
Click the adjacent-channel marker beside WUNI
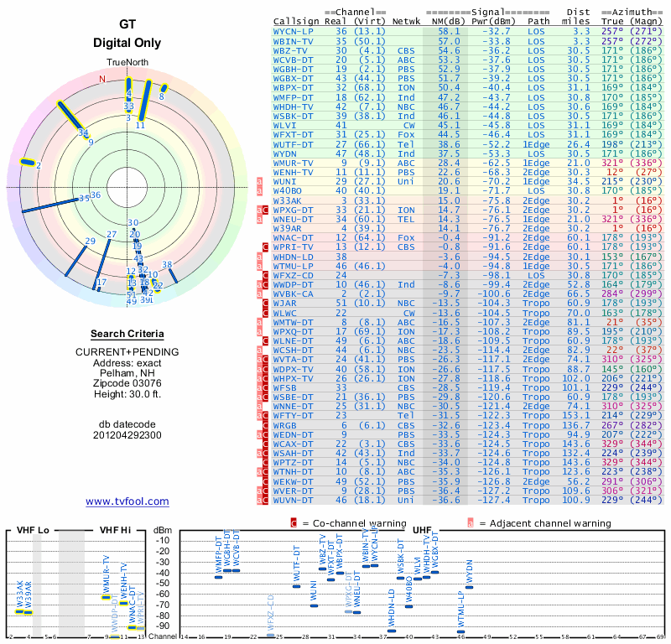point(259,181)
